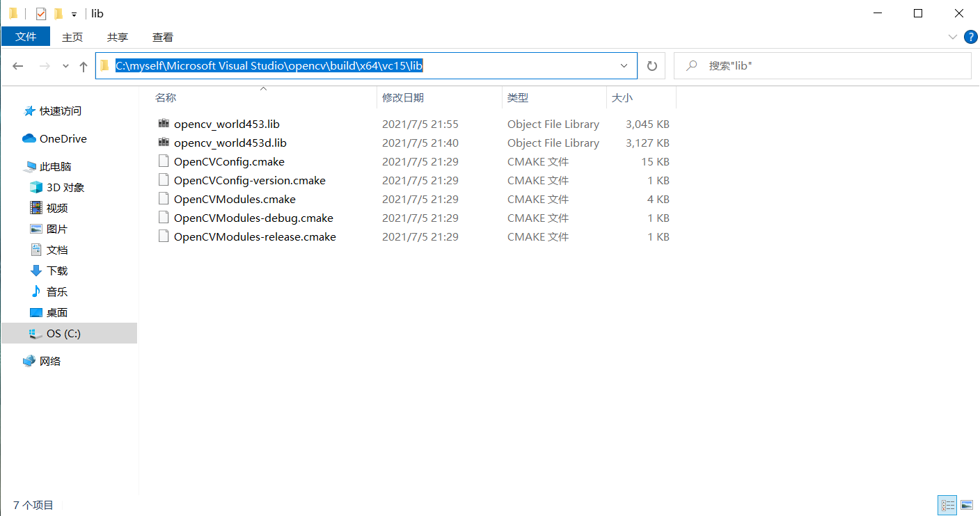Select file name opencv_world453d.lib
The height and width of the screenshot is (516, 980).
[230, 143]
